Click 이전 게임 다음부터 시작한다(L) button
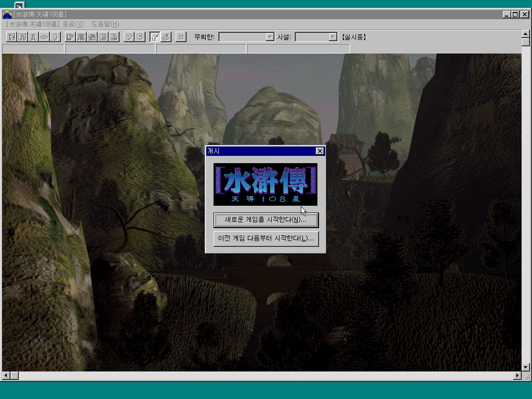This screenshot has height=399, width=532. tap(266, 238)
